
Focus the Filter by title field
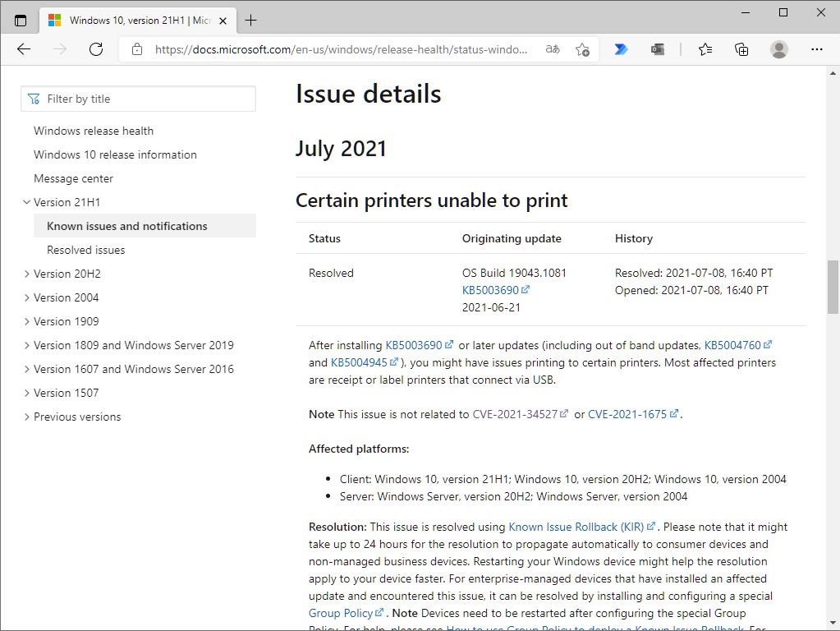tap(138, 99)
